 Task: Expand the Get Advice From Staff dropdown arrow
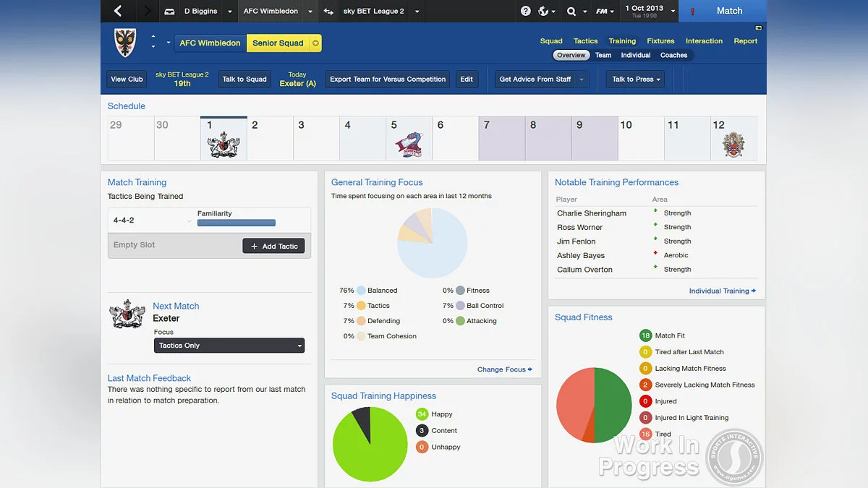pyautogui.click(x=583, y=79)
